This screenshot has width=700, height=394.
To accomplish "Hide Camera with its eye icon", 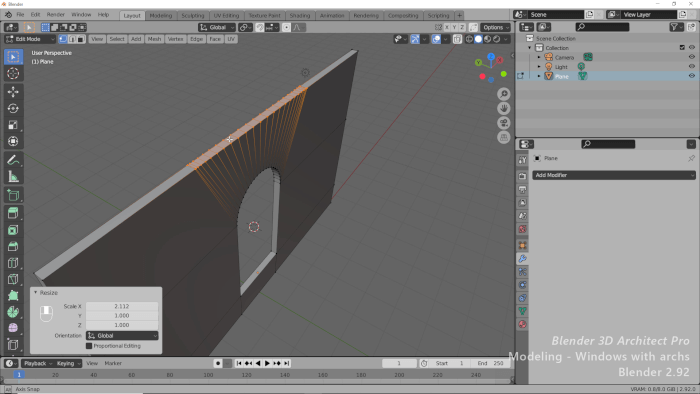I will click(x=692, y=57).
